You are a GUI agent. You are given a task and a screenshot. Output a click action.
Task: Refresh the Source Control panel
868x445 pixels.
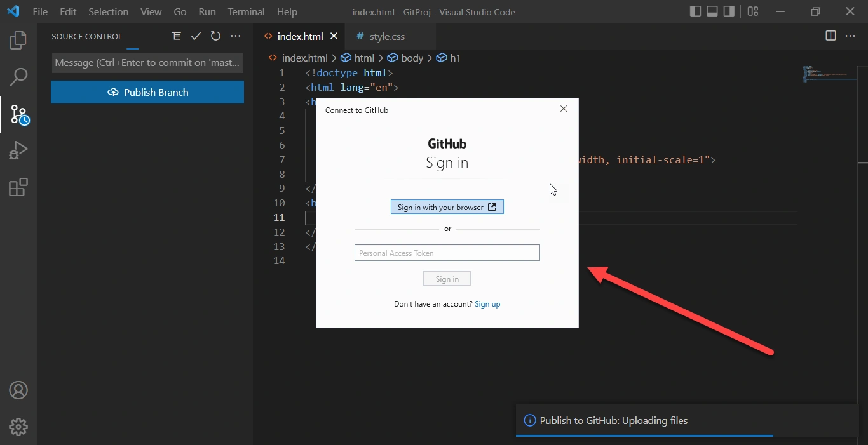[x=215, y=36]
